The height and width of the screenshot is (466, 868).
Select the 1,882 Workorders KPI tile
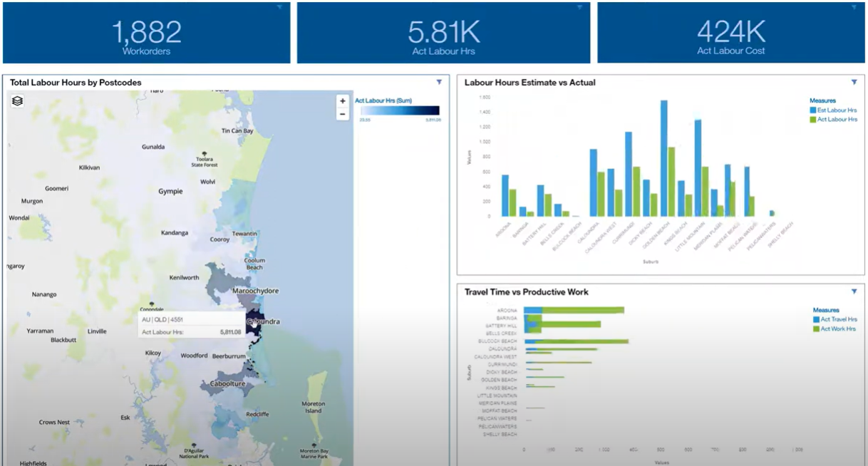(146, 33)
